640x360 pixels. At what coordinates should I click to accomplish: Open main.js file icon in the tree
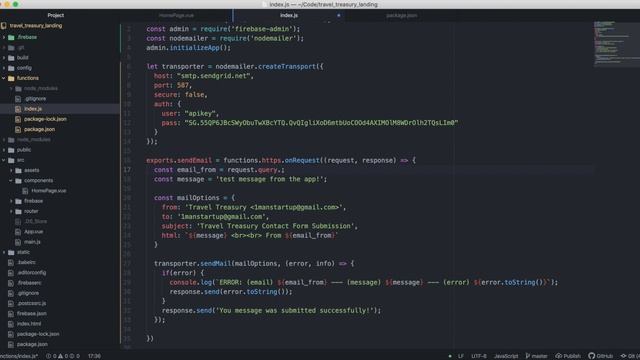18,242
